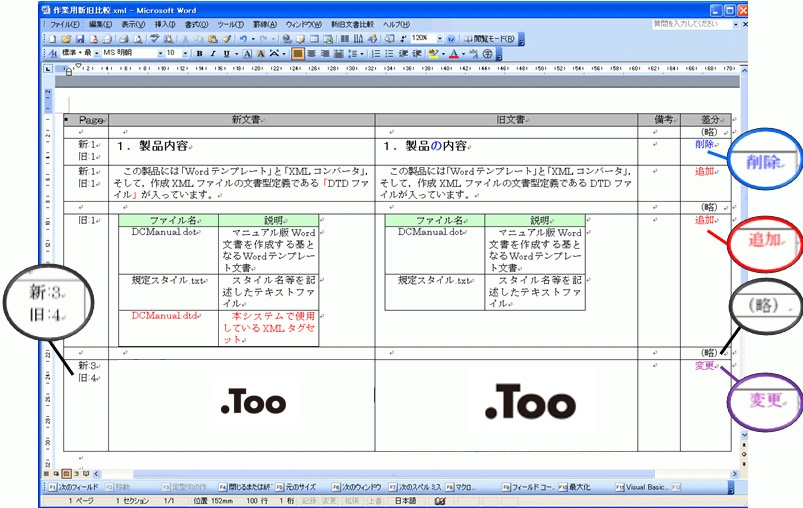This screenshot has height=508, width=803.
Task: Create a new blank document
Action: point(53,39)
